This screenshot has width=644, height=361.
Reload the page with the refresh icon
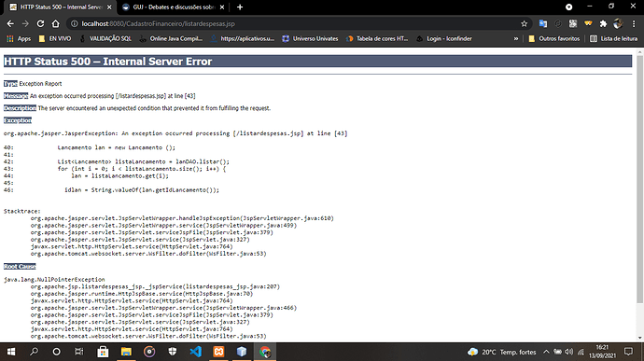[x=40, y=24]
